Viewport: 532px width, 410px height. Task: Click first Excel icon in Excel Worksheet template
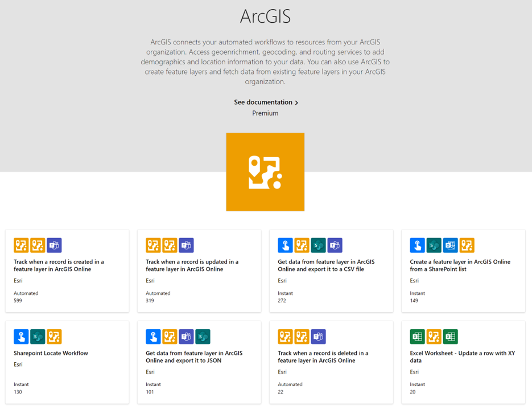pyautogui.click(x=417, y=337)
